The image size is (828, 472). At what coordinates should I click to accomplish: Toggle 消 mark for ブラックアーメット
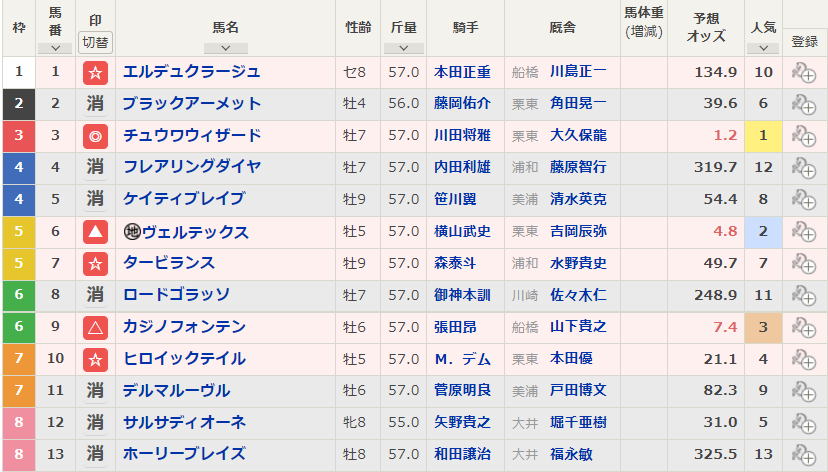coord(95,104)
